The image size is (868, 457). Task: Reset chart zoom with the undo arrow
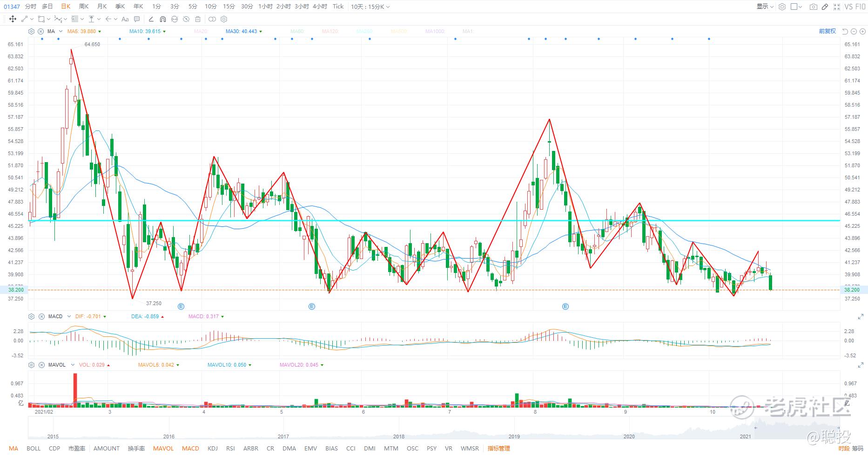[x=845, y=31]
